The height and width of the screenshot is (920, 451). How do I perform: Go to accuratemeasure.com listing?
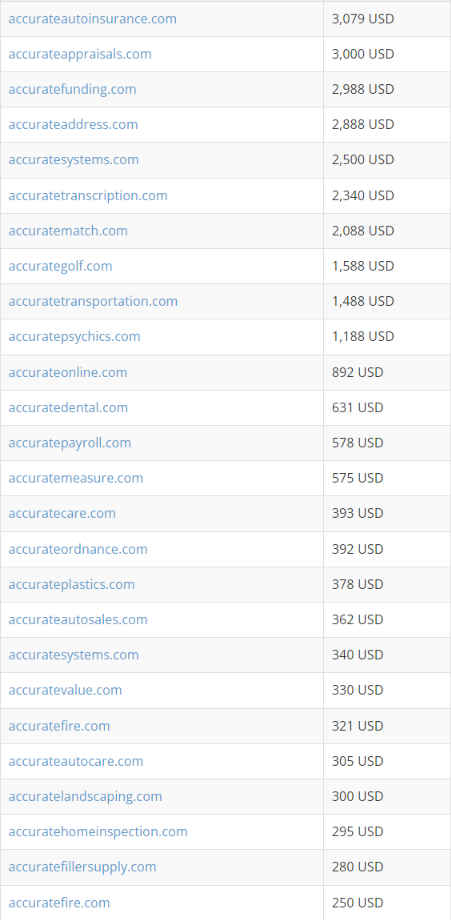76,478
